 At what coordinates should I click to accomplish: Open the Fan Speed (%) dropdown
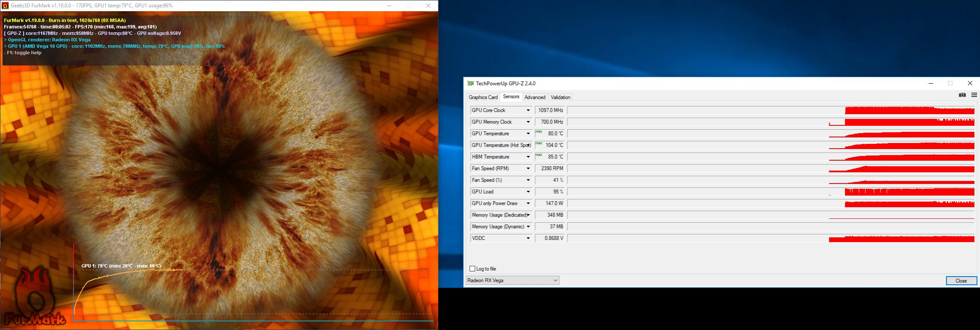point(528,180)
